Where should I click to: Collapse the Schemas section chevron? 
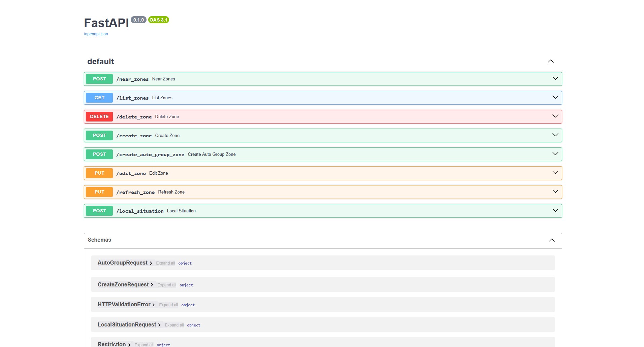(x=551, y=240)
